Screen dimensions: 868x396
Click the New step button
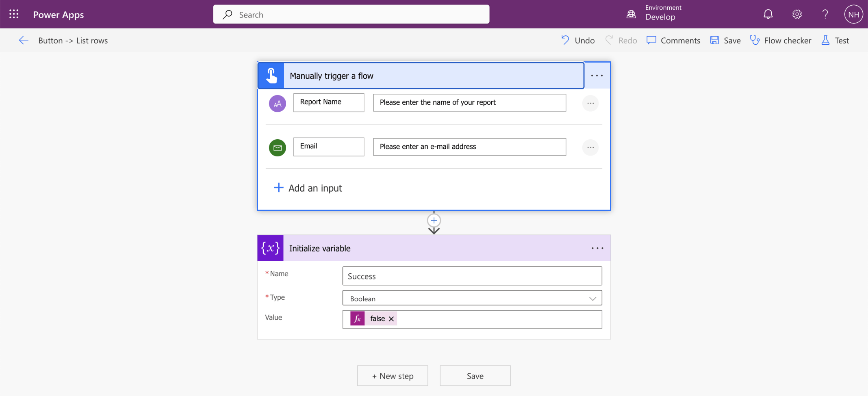(393, 376)
